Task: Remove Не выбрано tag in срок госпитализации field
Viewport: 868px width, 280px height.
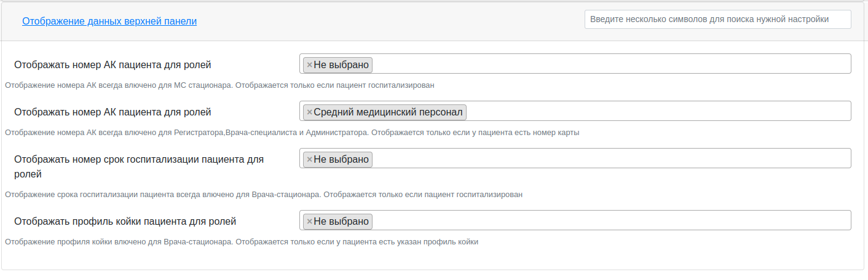Action: [309, 160]
